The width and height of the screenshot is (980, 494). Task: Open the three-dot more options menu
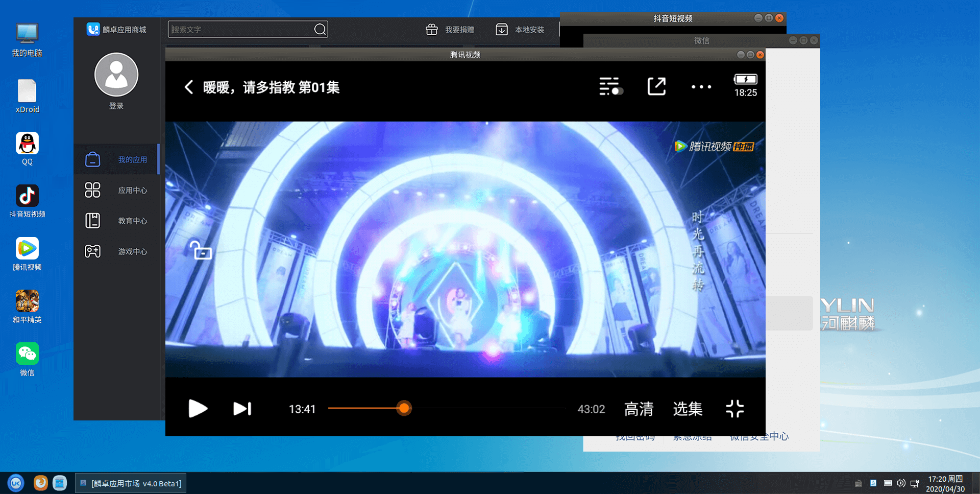(701, 87)
